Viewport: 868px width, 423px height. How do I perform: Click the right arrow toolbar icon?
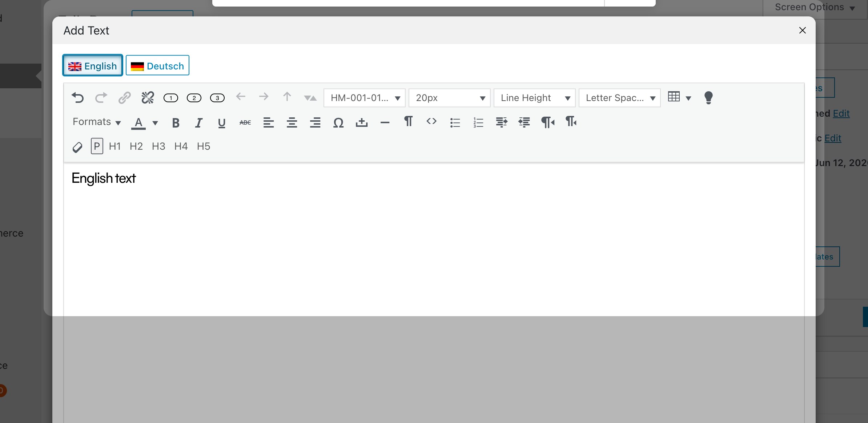(x=264, y=97)
